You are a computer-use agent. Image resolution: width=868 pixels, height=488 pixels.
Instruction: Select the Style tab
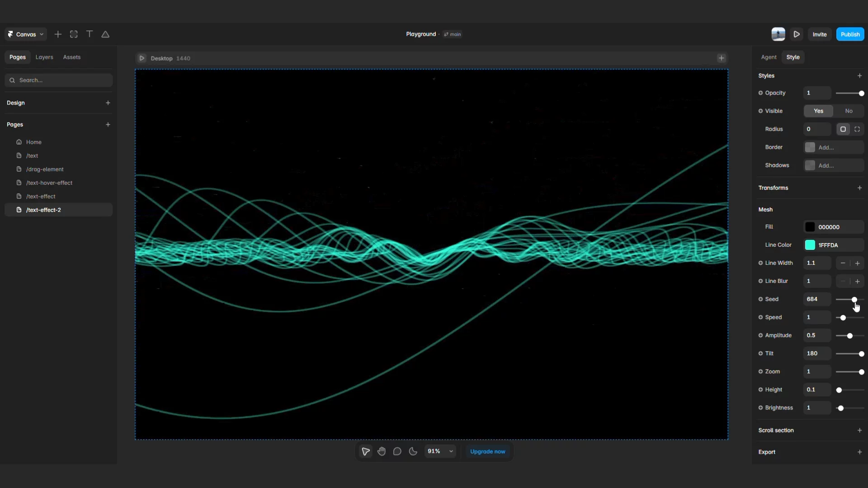click(x=793, y=57)
